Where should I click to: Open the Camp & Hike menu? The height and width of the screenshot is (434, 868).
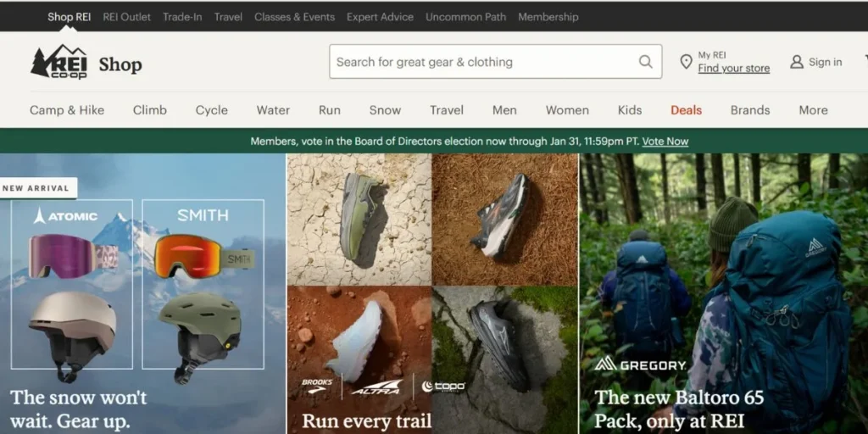pyautogui.click(x=68, y=110)
